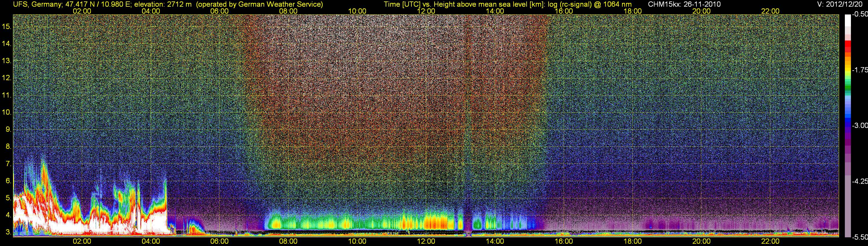Click the 'elevation: 2712 m' text

(163, 4)
